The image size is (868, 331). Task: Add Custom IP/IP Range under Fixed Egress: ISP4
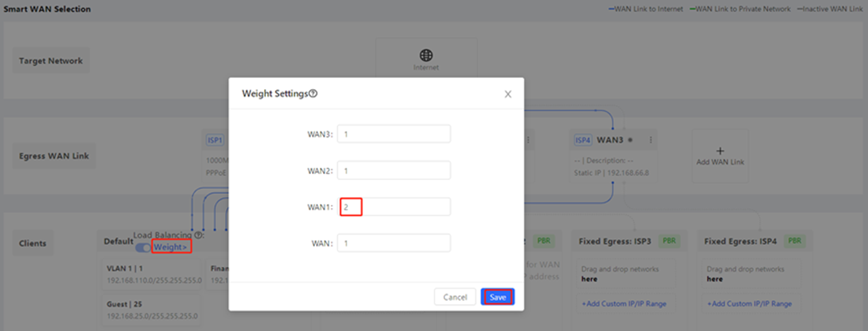click(x=749, y=303)
